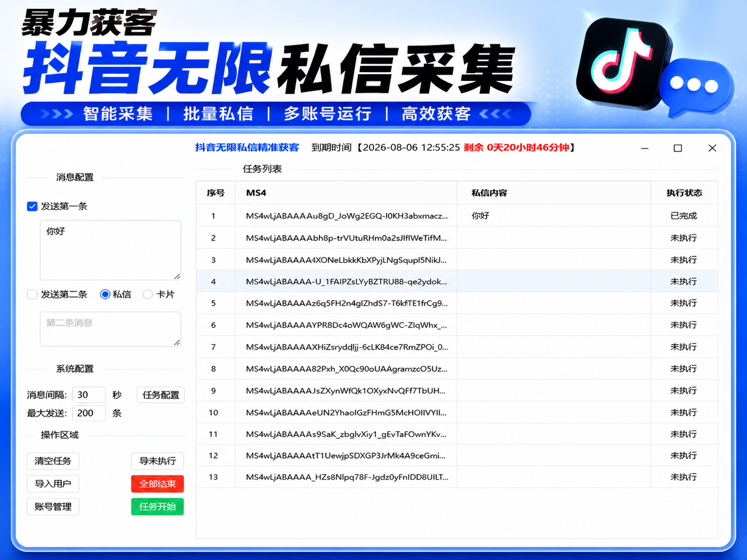Select row MS4wLjABAAAAJsZXynWfQk1OXyx

point(457,390)
